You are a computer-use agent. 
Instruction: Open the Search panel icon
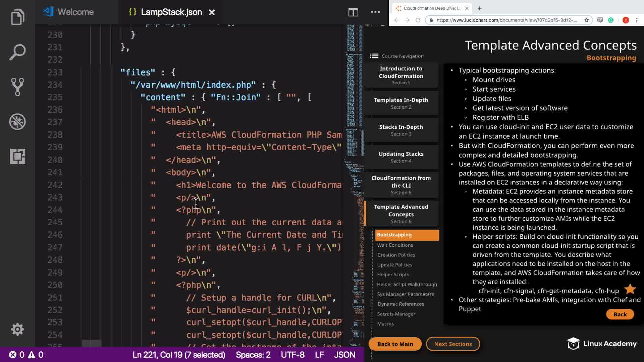(x=17, y=52)
